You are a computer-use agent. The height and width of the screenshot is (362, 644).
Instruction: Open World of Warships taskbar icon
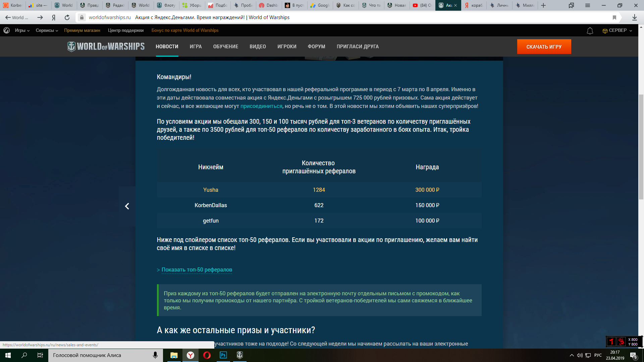pyautogui.click(x=240, y=355)
